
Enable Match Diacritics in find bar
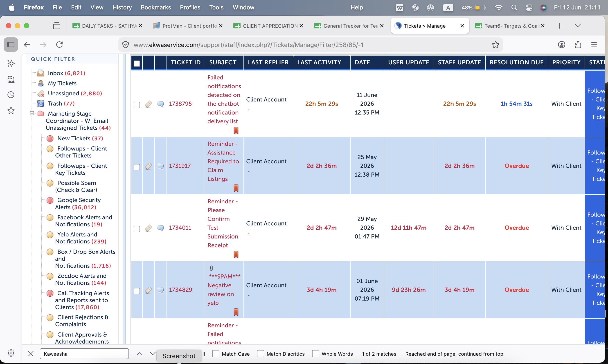click(x=261, y=354)
